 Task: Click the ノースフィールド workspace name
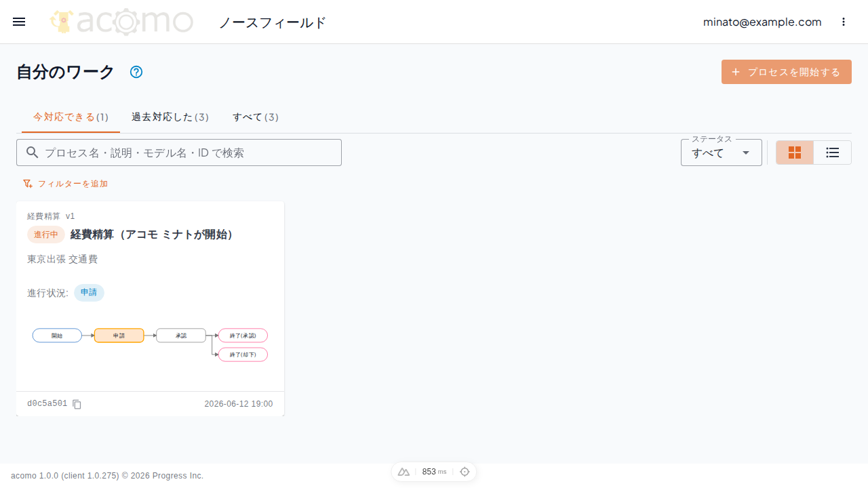coord(273,22)
